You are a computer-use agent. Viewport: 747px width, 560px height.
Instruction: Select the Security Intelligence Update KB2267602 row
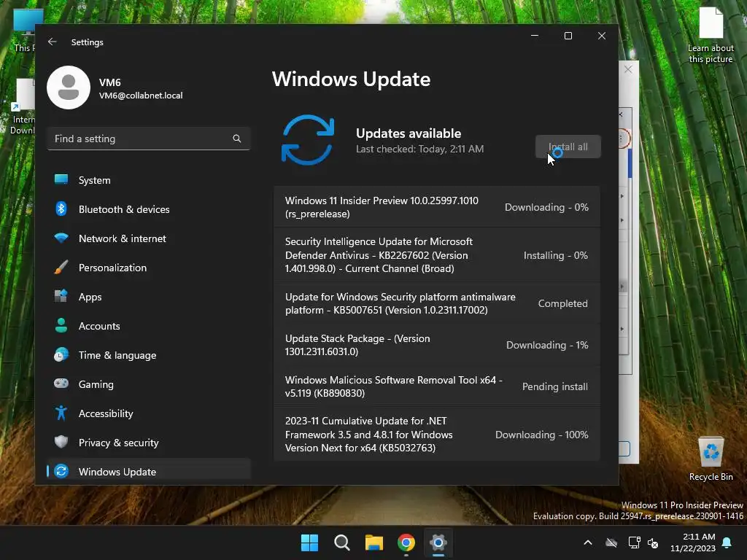click(436, 255)
